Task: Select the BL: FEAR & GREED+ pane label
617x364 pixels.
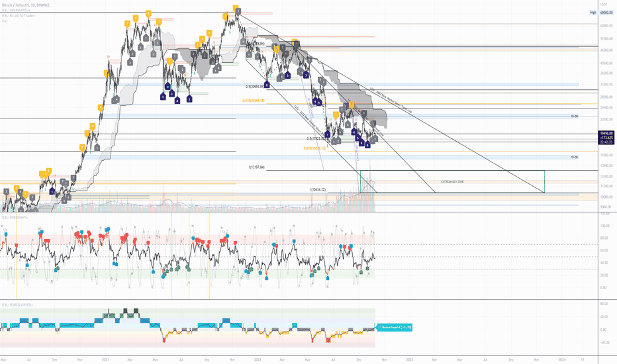Action: [17, 305]
